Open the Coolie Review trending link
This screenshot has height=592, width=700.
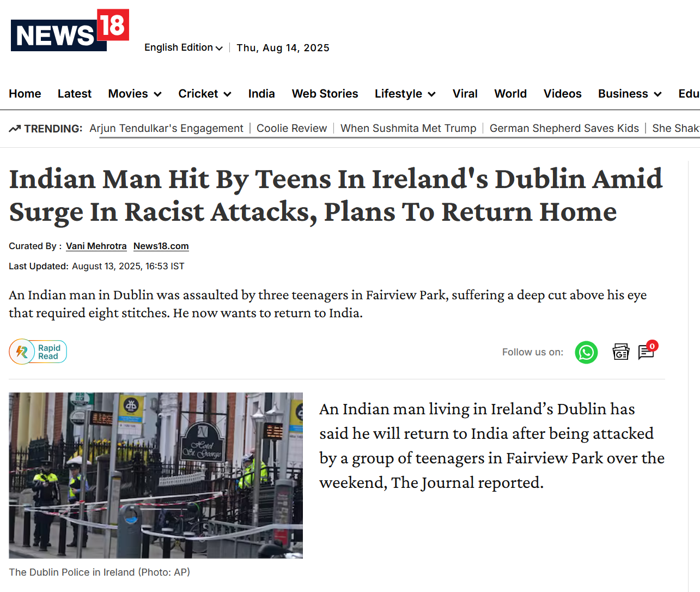(x=292, y=128)
